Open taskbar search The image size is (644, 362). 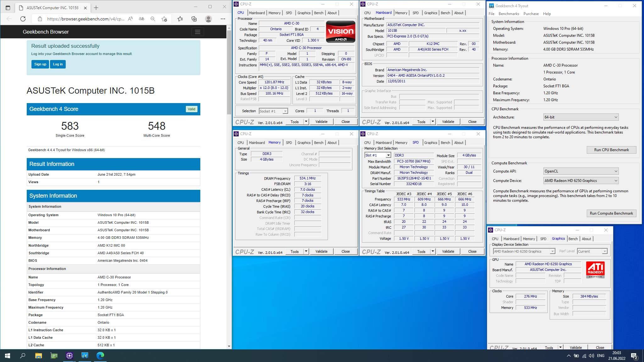(23, 355)
